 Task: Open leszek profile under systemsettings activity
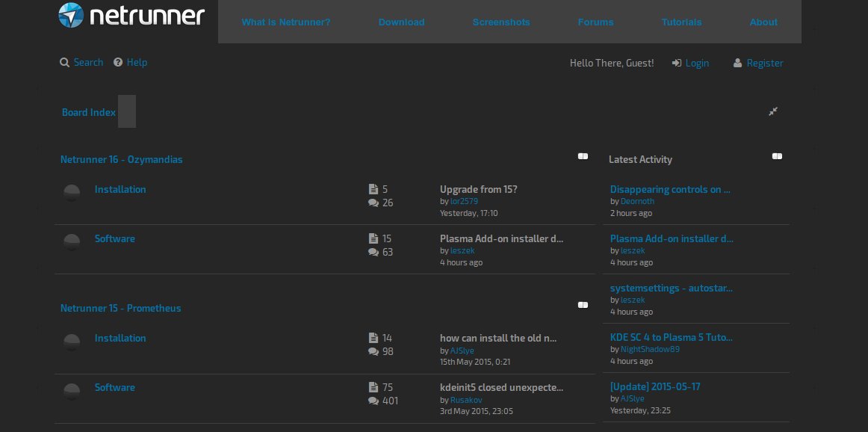(633, 300)
